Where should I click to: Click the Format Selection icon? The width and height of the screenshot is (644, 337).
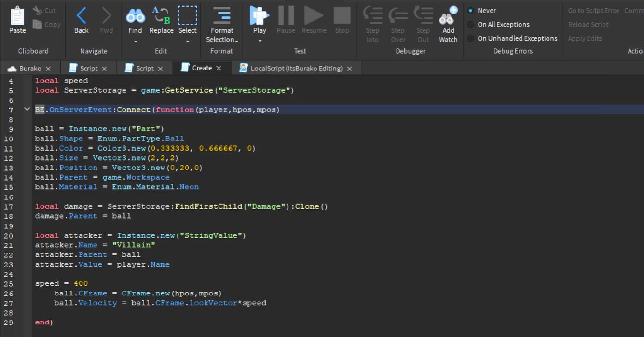pyautogui.click(x=222, y=15)
